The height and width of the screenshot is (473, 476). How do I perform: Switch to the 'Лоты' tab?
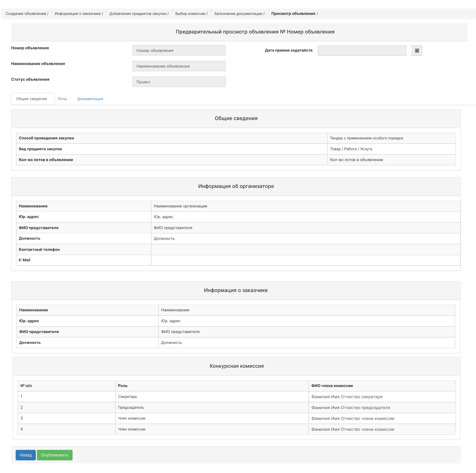click(62, 99)
